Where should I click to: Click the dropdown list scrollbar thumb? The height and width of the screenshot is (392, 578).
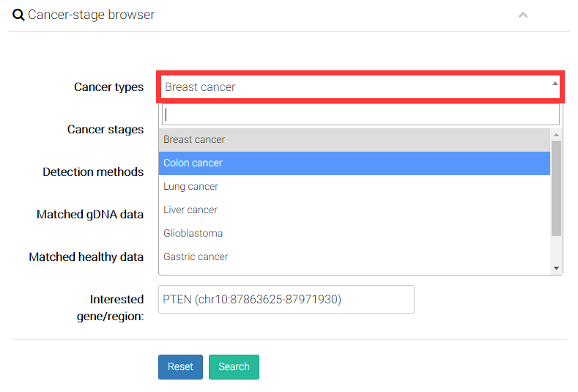click(x=556, y=187)
